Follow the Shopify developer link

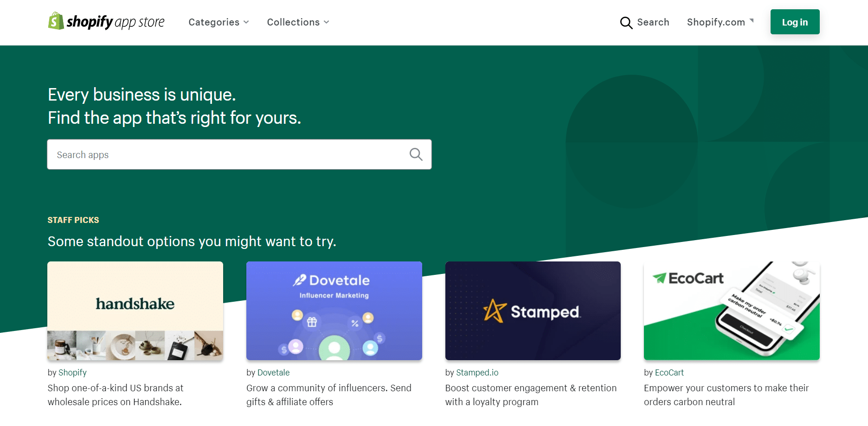pos(72,373)
